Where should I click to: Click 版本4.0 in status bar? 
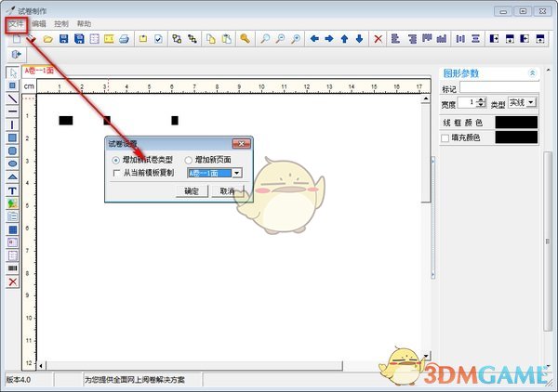pyautogui.click(x=19, y=380)
